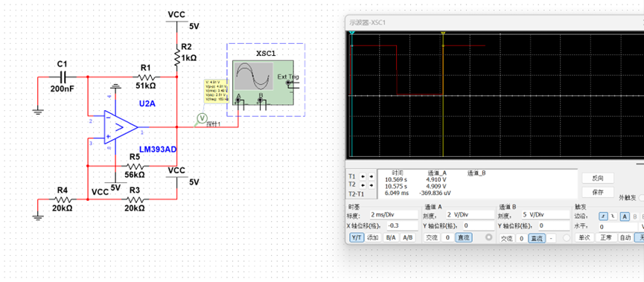Select rising edge trigger icon
644x282 pixels.
pos(603,216)
